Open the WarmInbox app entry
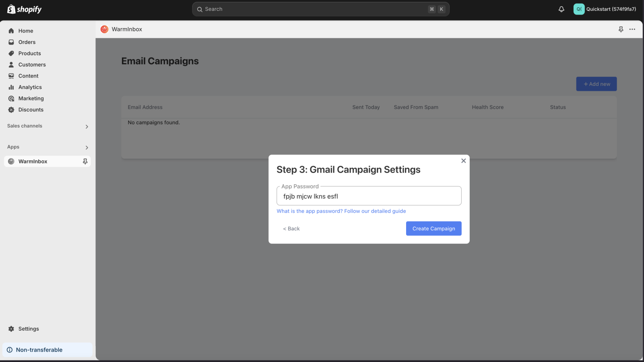 33,161
